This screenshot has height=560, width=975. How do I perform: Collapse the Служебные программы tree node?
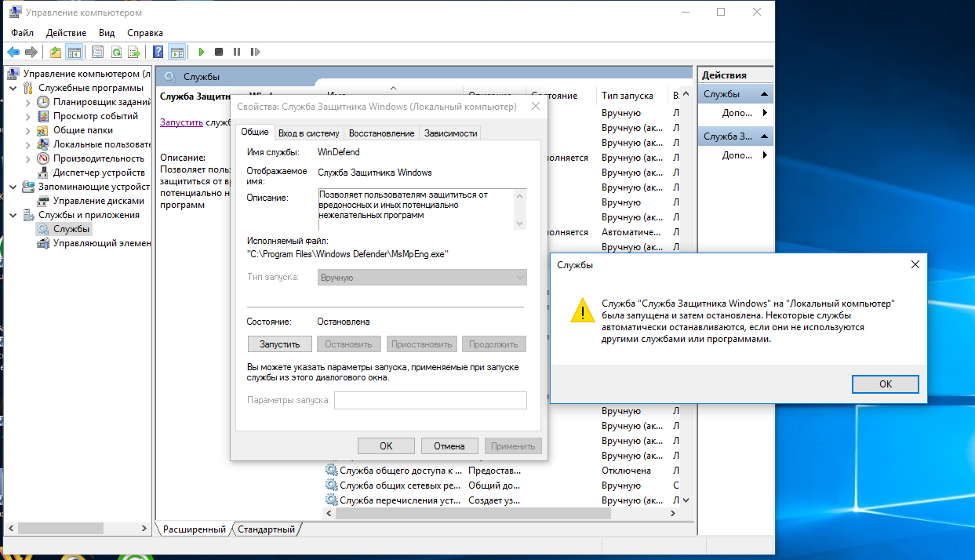pyautogui.click(x=13, y=88)
